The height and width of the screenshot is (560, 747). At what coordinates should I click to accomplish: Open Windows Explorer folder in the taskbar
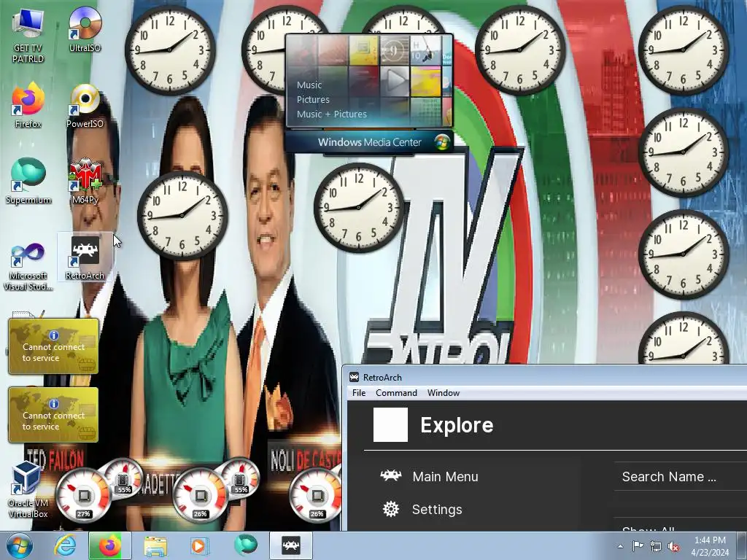(x=155, y=545)
